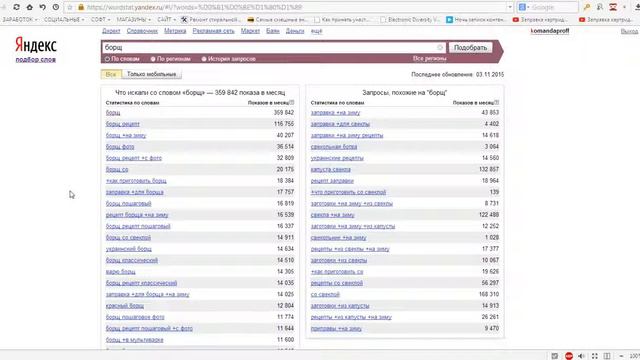The width and height of the screenshot is (640, 360).
Task: Switch to the Только мобильные tab
Action: [x=151, y=74]
